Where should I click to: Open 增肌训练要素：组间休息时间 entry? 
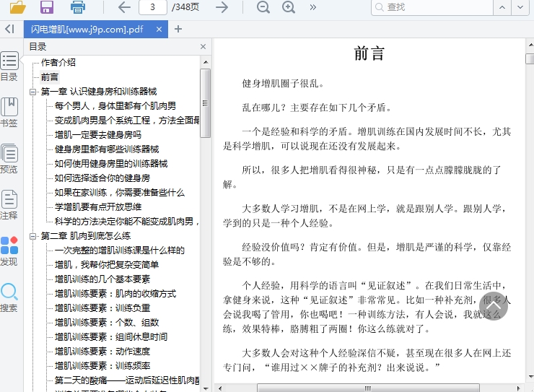tap(111, 337)
